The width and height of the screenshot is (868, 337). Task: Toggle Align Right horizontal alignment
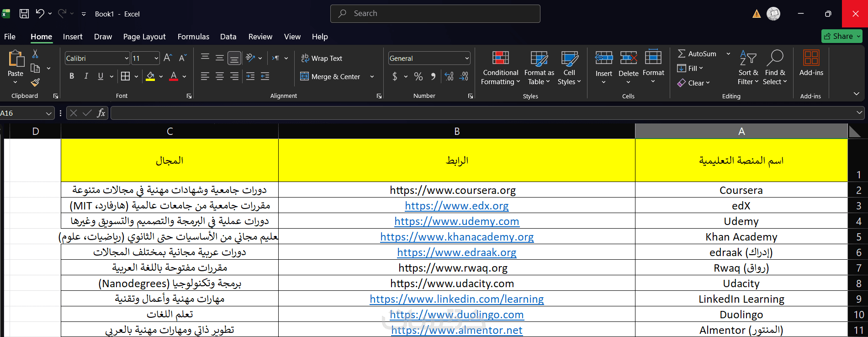point(234,76)
